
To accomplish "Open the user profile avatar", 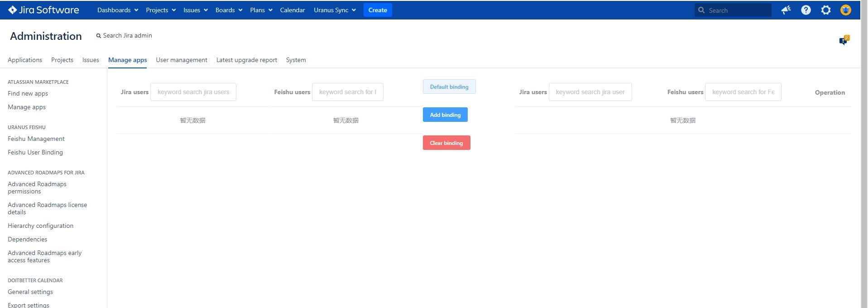I will click(846, 10).
